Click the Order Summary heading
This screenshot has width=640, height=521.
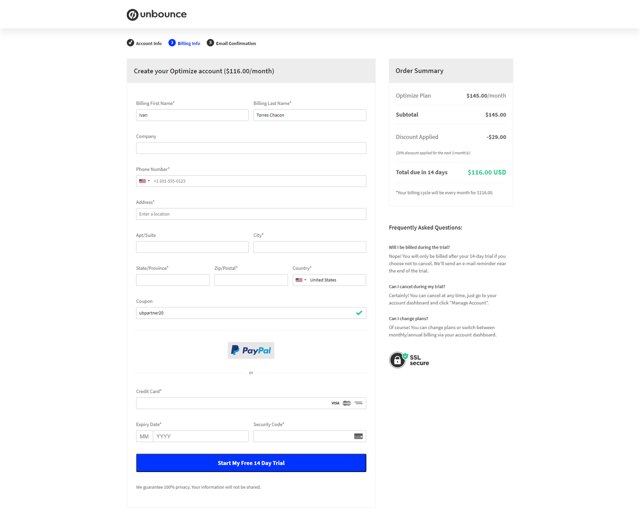pos(419,71)
